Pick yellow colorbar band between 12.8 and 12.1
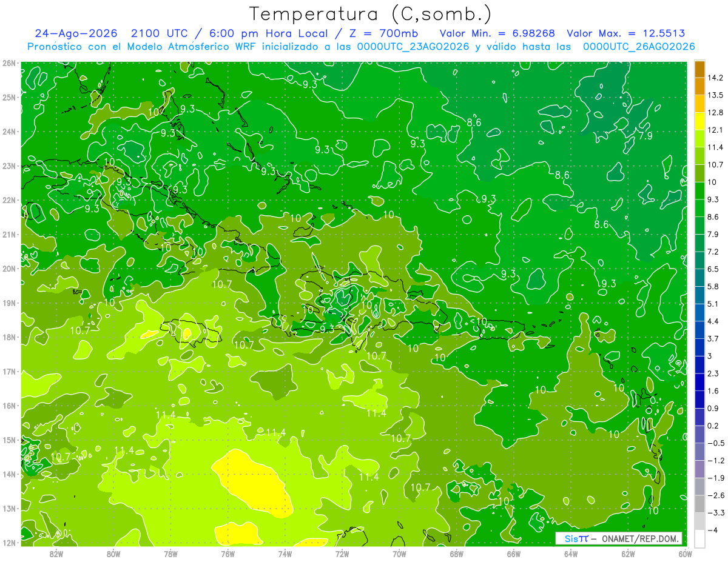The image size is (728, 562). tap(699, 121)
